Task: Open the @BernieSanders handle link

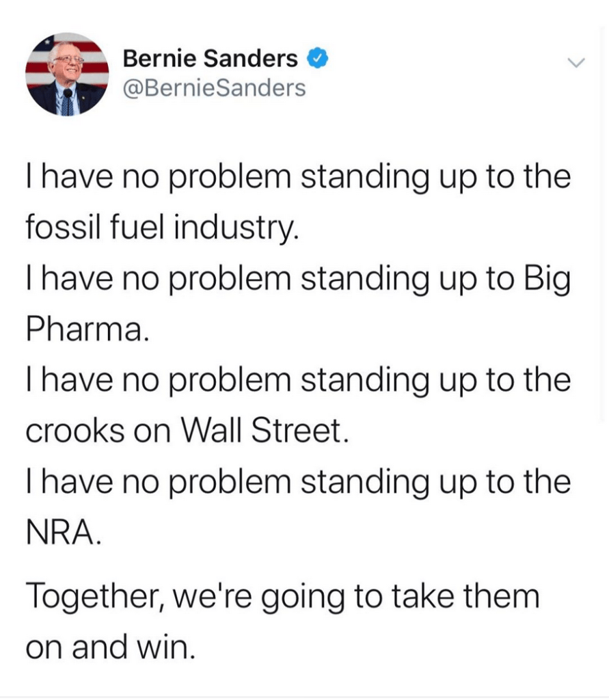Action: pos(214,89)
